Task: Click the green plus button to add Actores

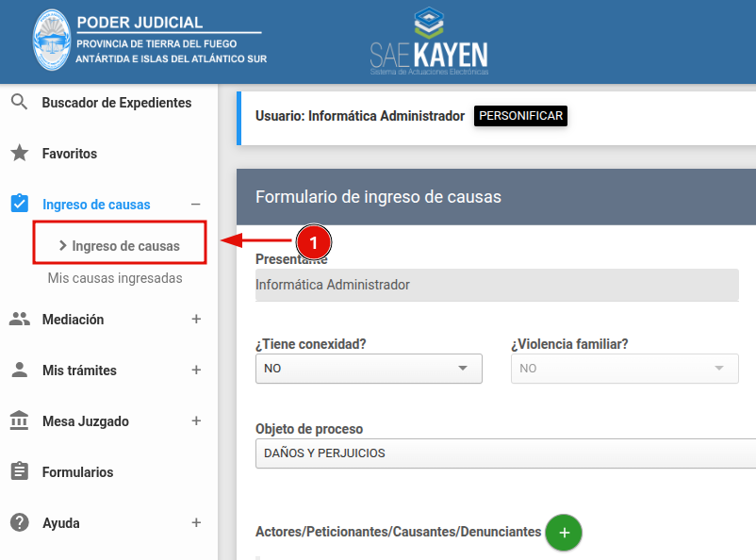Action: coord(565,532)
